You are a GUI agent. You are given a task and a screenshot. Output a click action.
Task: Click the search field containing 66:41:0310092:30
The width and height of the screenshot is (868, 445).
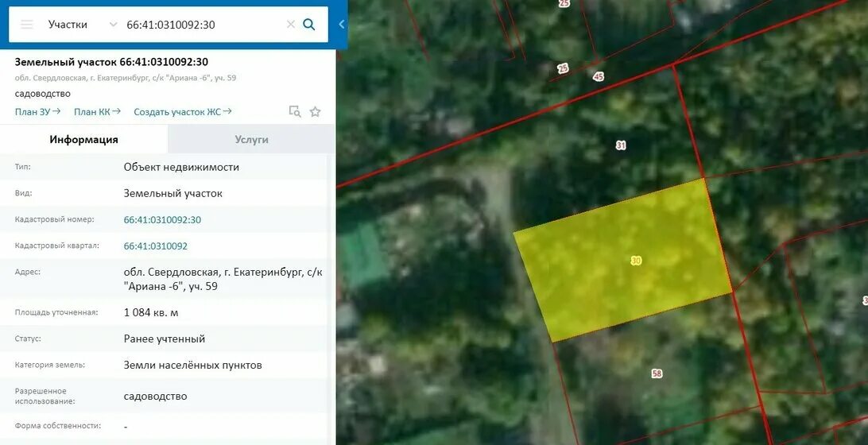pyautogui.click(x=202, y=25)
